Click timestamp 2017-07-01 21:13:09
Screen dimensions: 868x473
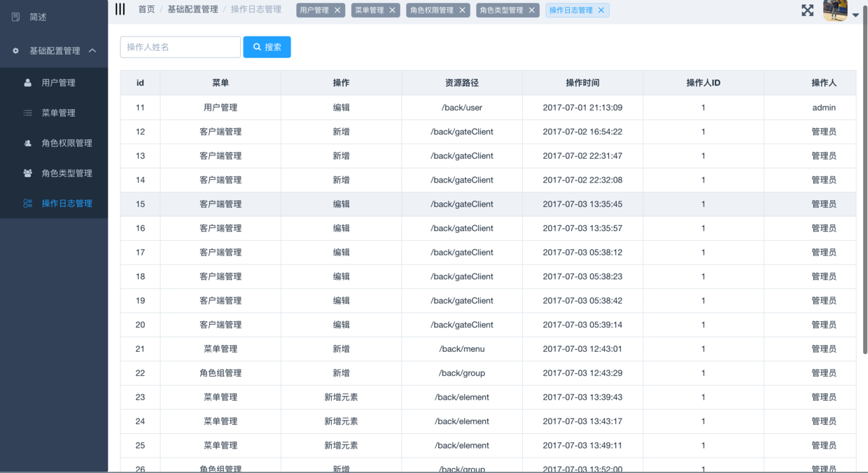582,108
